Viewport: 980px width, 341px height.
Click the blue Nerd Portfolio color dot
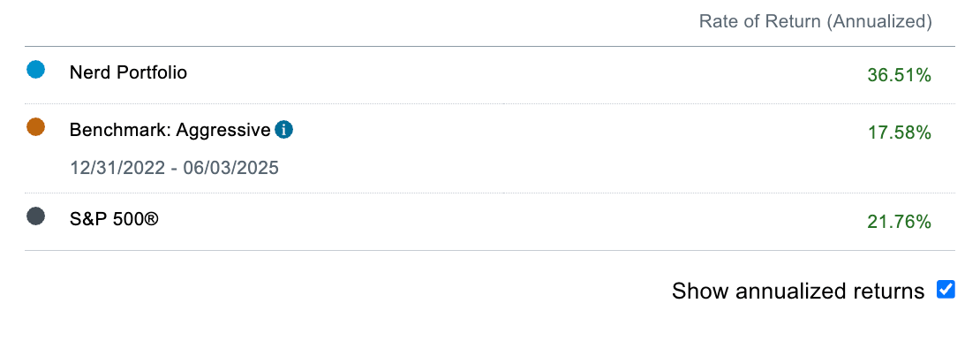pyautogui.click(x=35, y=70)
